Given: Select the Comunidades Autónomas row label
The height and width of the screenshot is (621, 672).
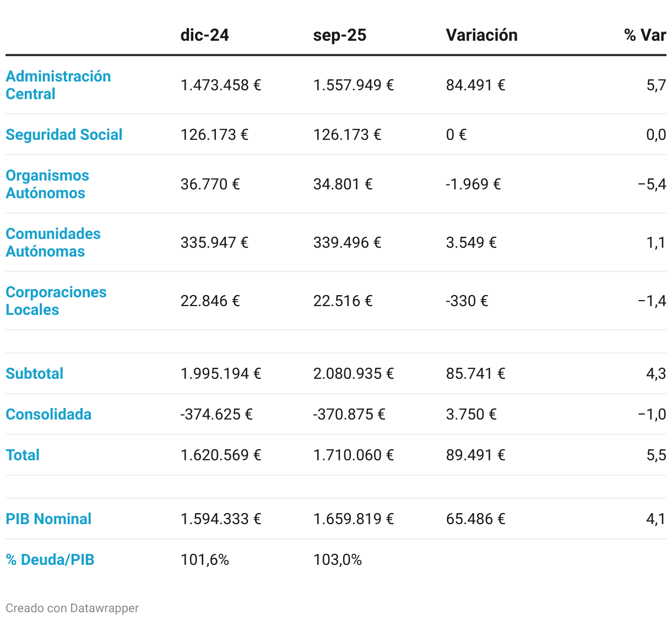Looking at the screenshot, I should tap(53, 242).
